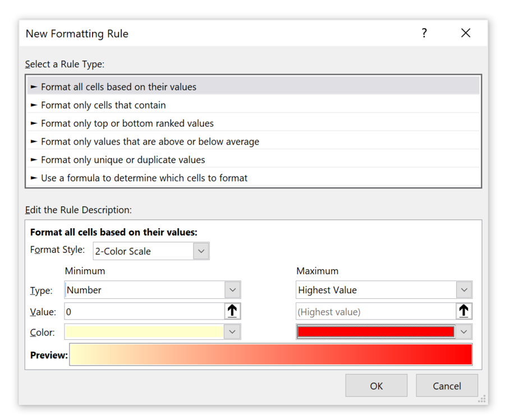This screenshot has height=420, width=505.
Task: Open the Maximum Color dropdown
Action: (x=464, y=331)
